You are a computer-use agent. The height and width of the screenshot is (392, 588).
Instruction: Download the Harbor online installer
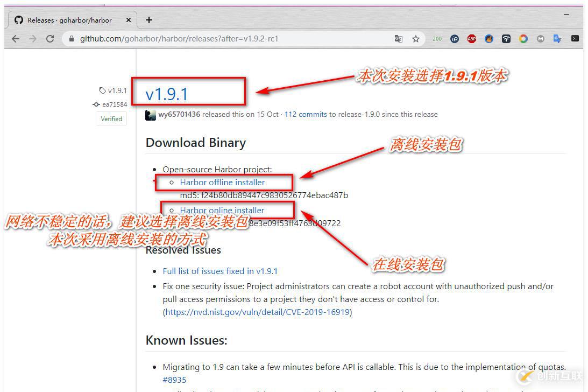222,210
